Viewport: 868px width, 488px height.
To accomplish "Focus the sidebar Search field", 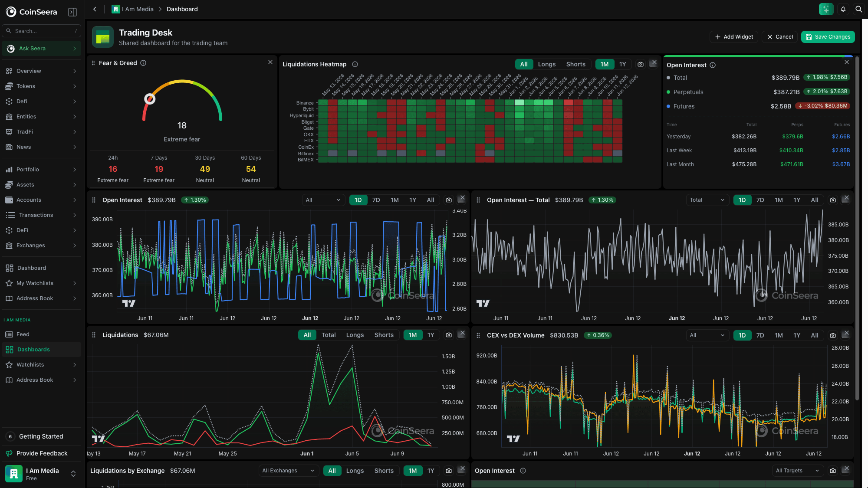I will point(41,31).
